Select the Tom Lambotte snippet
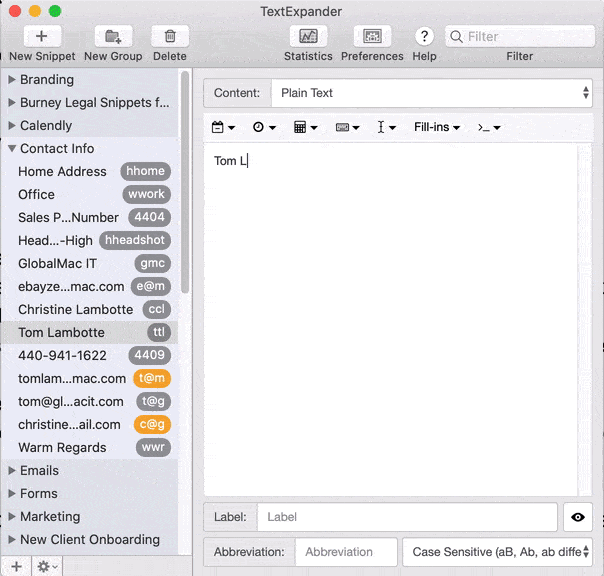The width and height of the screenshot is (604, 576). pyautogui.click(x=89, y=333)
